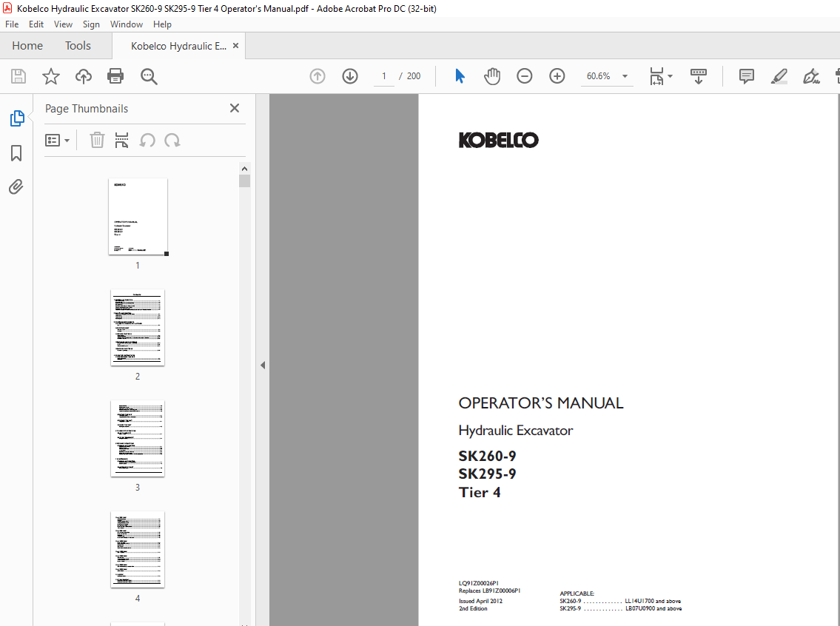This screenshot has height=626, width=840.
Task: Switch to the Tools tab
Action: (x=78, y=46)
